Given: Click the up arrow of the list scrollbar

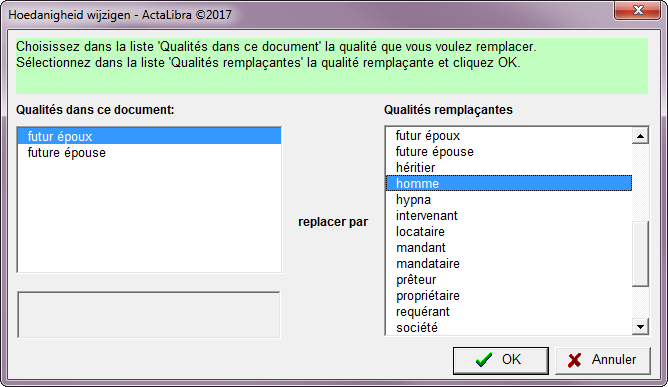Looking at the screenshot, I should coord(640,136).
